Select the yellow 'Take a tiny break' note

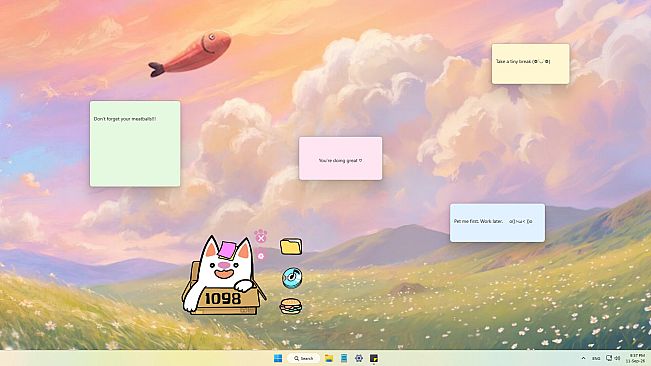tap(531, 64)
